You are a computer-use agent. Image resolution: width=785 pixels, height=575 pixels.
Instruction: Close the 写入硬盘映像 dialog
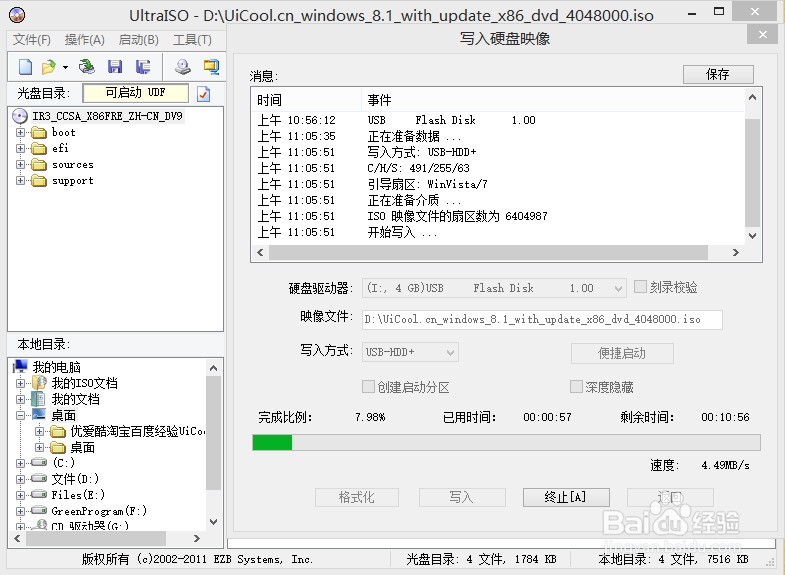tap(762, 35)
